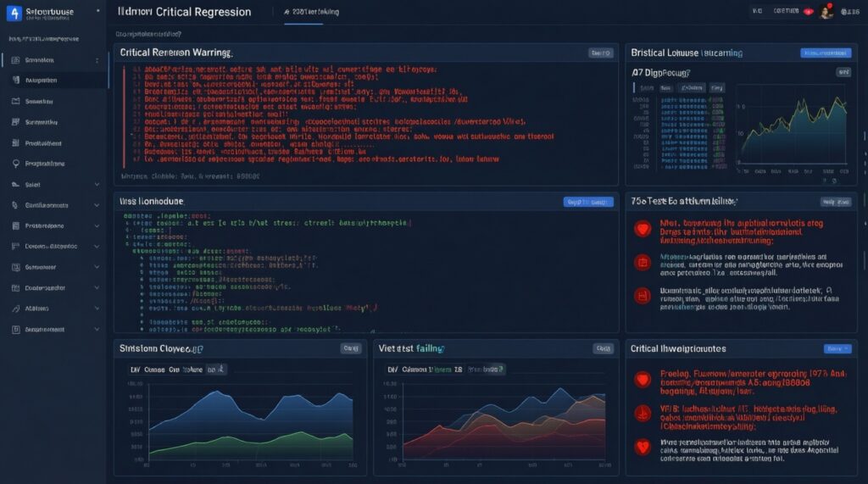
Task: Select the "Feny" tab in the Digpfocug widget
Action: point(717,88)
